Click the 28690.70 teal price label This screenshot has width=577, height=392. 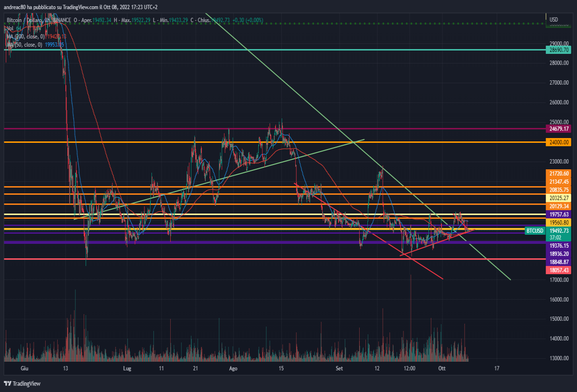click(x=559, y=50)
